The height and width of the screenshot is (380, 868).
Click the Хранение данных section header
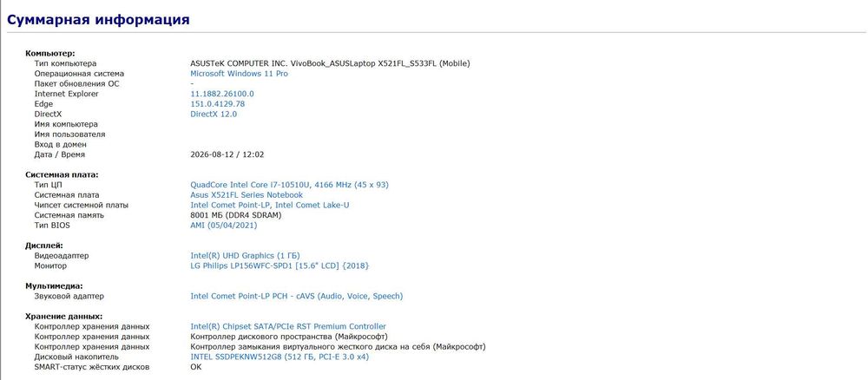(64, 317)
